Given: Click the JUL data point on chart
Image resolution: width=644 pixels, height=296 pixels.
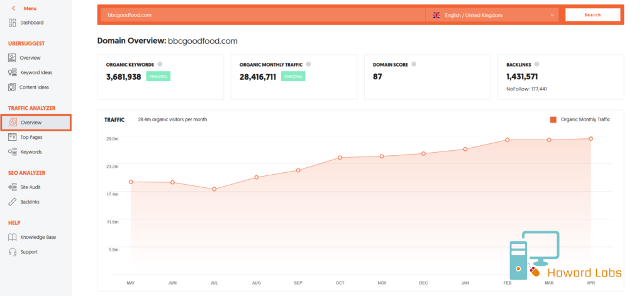Looking at the screenshot, I should point(214,189).
